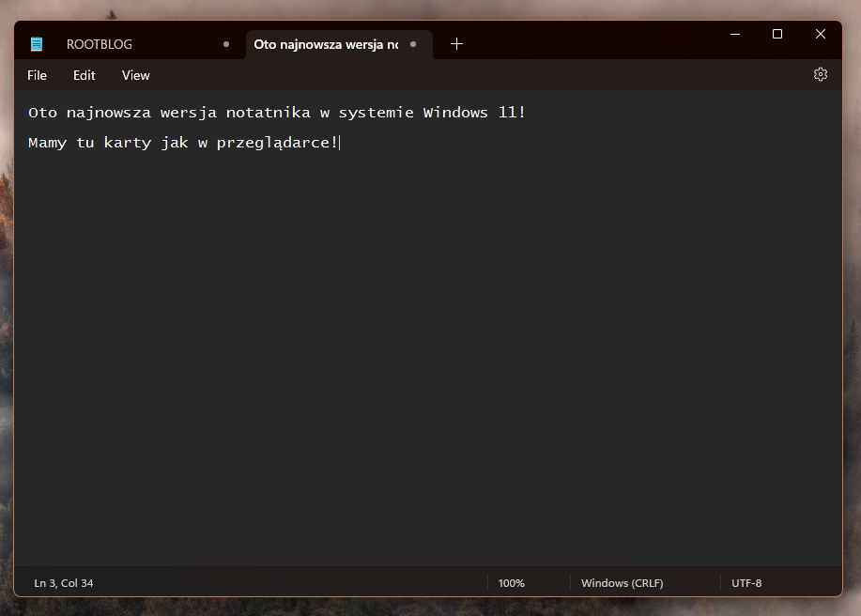This screenshot has width=861, height=616.
Task: Click the Notepad app icon in title bar
Action: 37,44
